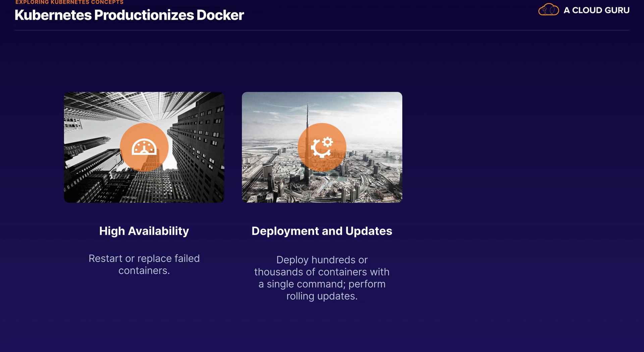
Task: Click the "Restart or replace failed" text line
Action: 144,258
